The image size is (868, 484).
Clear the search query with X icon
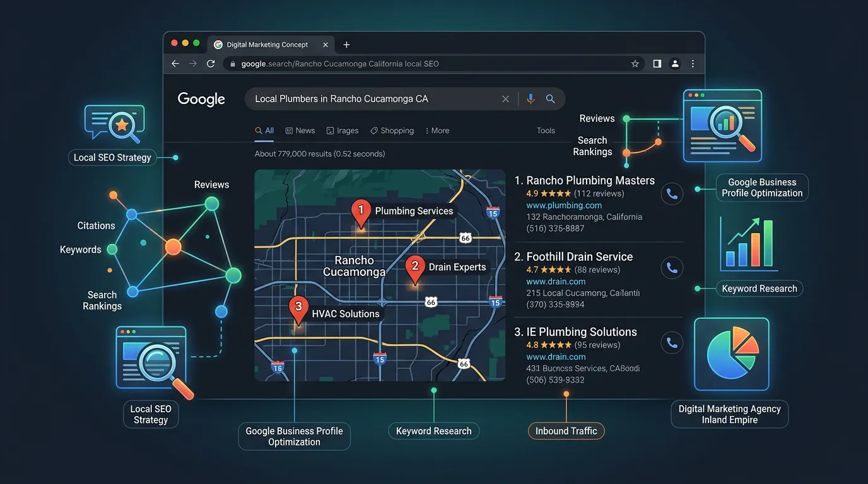click(505, 99)
